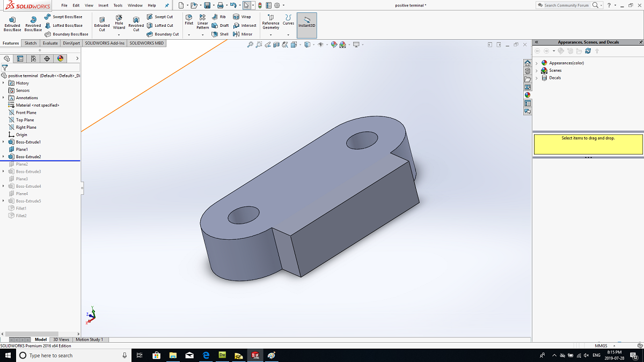Open the DisplayManager tab
Image resolution: width=644 pixels, height=362 pixels.
tap(60, 59)
